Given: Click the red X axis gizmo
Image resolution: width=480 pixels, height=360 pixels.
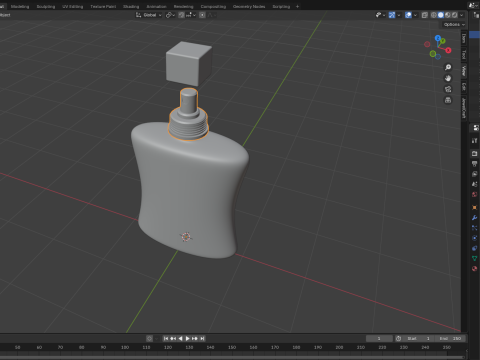Looking at the screenshot, I should pyautogui.click(x=448, y=50).
